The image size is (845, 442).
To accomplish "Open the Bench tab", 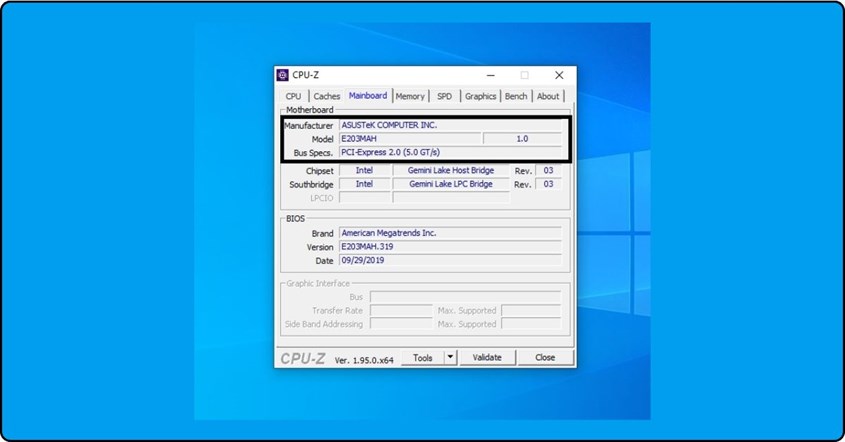I will (x=516, y=96).
